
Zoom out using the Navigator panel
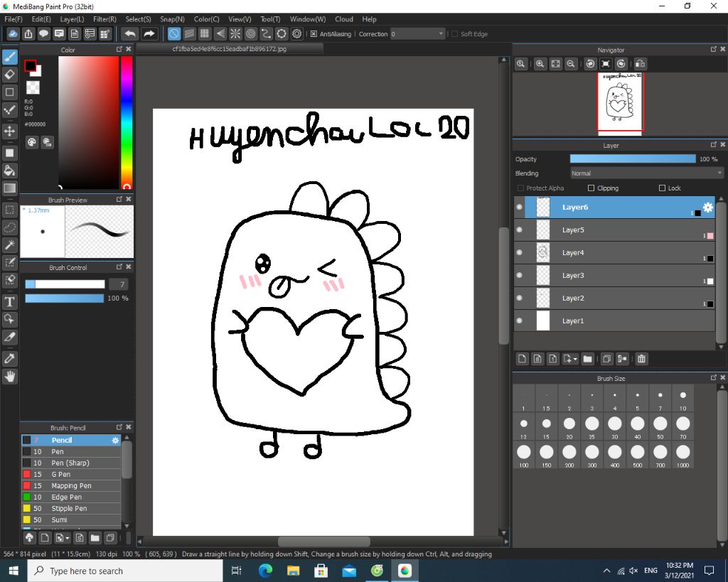point(571,64)
